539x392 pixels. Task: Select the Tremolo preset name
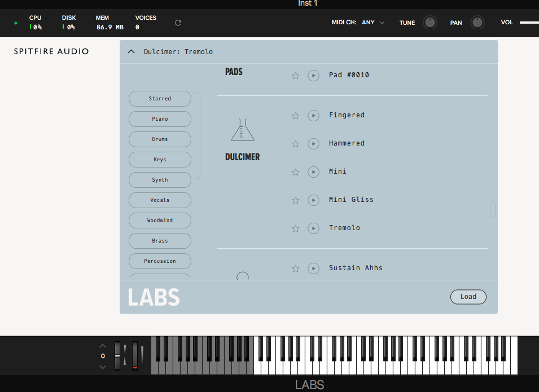[x=344, y=228]
